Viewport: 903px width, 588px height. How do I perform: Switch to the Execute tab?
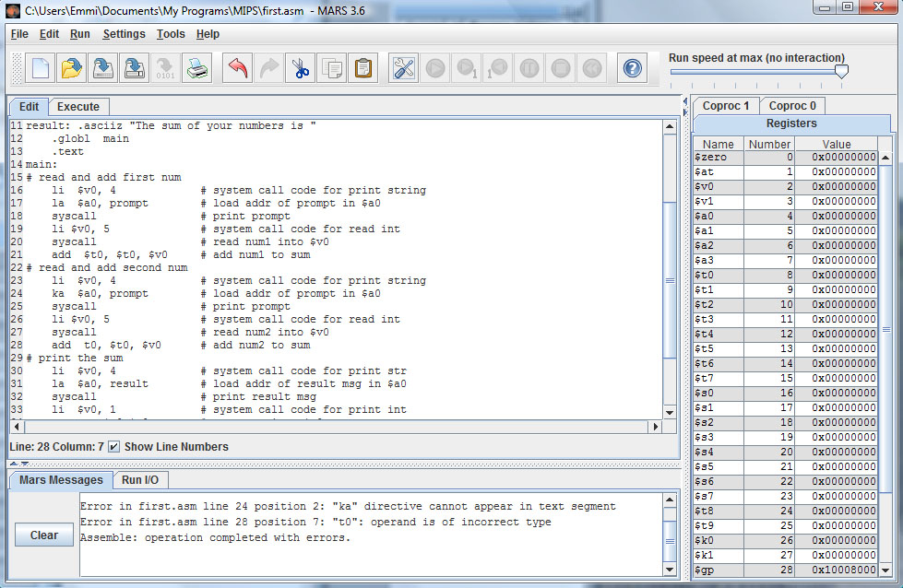pos(78,107)
